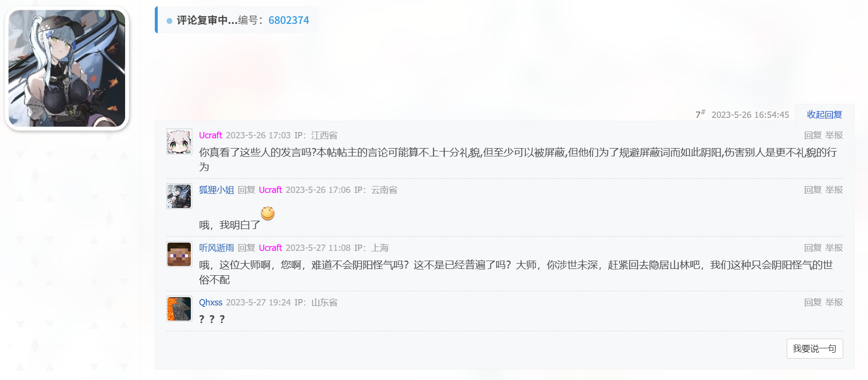Reply to Qhxss's comment via 回复
This screenshot has height=380, width=868.
click(813, 303)
